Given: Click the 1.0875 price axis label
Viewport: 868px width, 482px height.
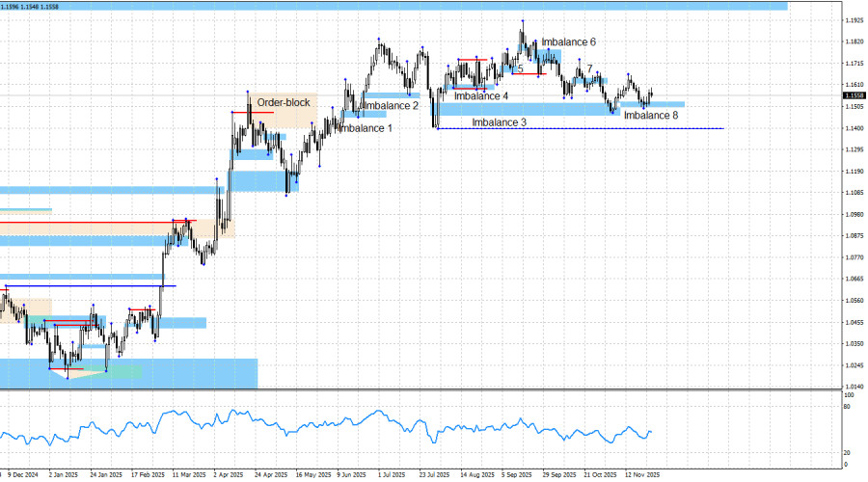Looking at the screenshot, I should pos(854,236).
